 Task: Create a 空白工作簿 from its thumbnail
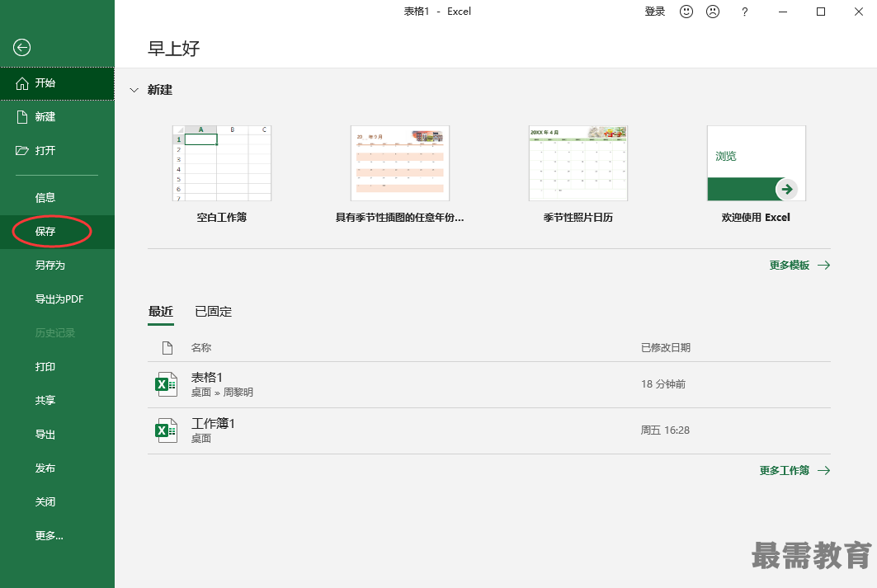coord(222,163)
